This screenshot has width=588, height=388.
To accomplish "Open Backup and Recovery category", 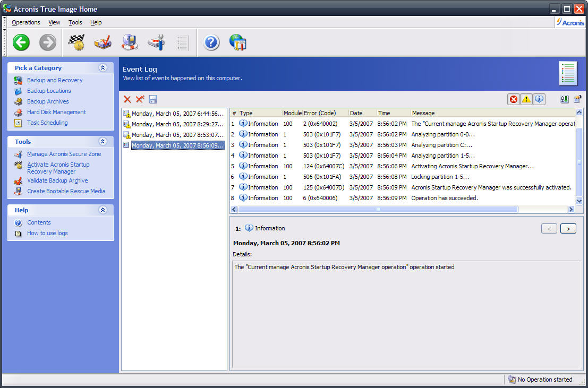I will [x=55, y=80].
